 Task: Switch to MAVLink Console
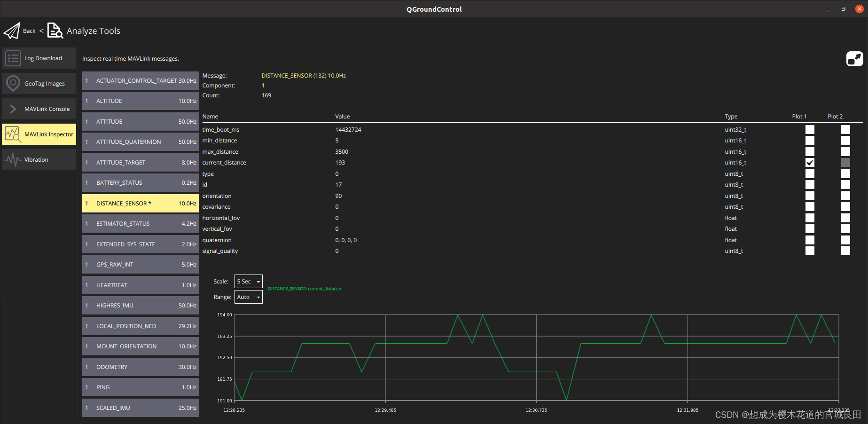click(39, 109)
